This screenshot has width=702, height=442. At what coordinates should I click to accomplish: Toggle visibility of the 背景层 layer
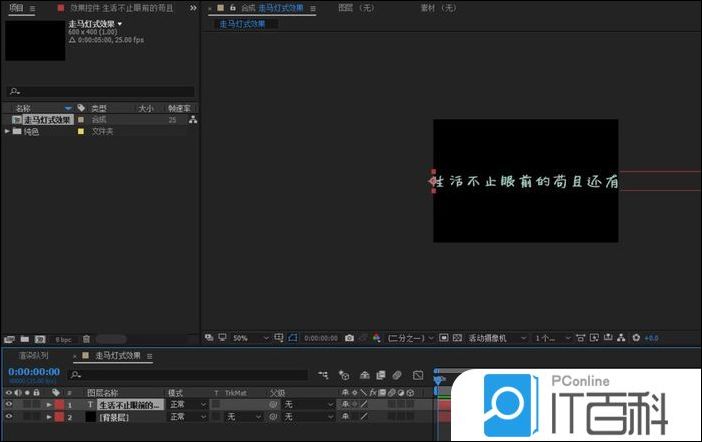click(9, 416)
